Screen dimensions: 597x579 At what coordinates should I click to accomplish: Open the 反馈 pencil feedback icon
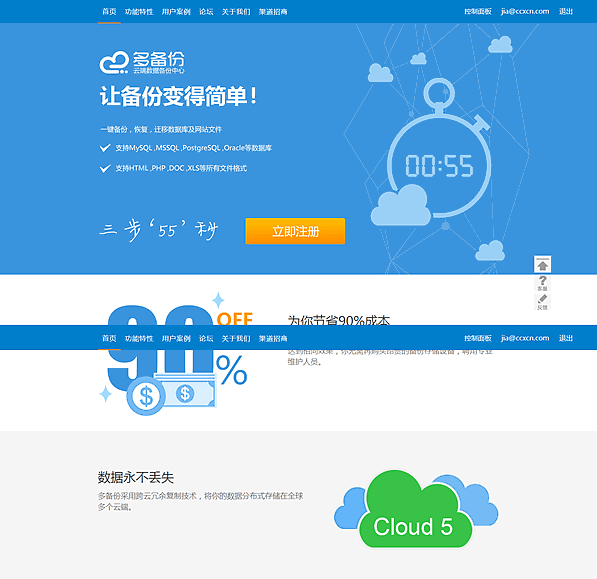coord(542,302)
